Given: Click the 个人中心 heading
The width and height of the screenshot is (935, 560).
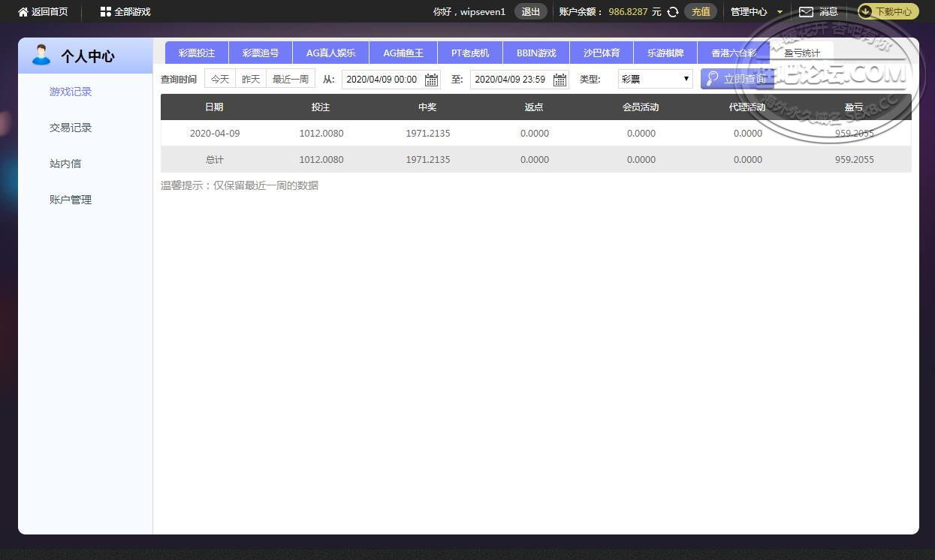Looking at the screenshot, I should (x=88, y=56).
